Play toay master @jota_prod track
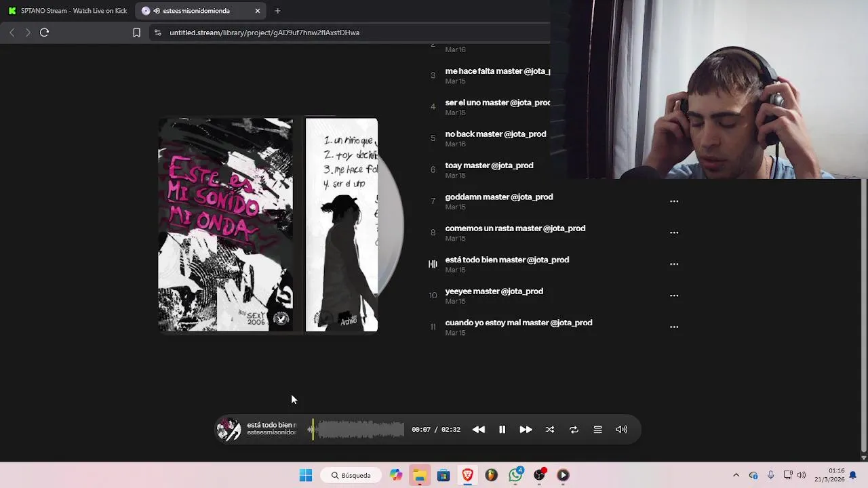This screenshot has height=488, width=868. tap(489, 165)
